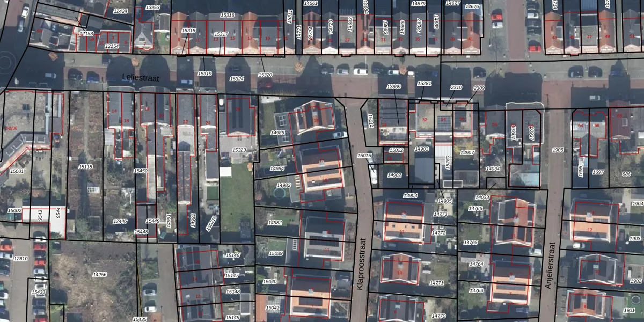
Task: Click the parcel labeled 14982
Action: point(275,222)
